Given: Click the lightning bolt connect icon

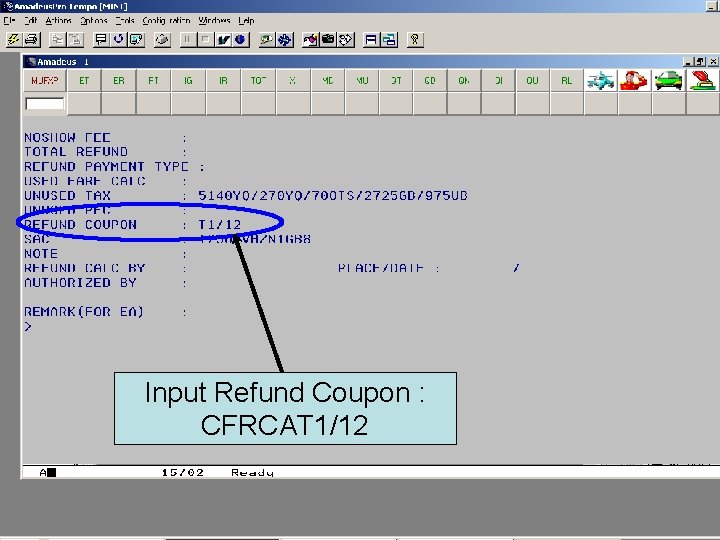Looking at the screenshot, I should click(13, 39).
